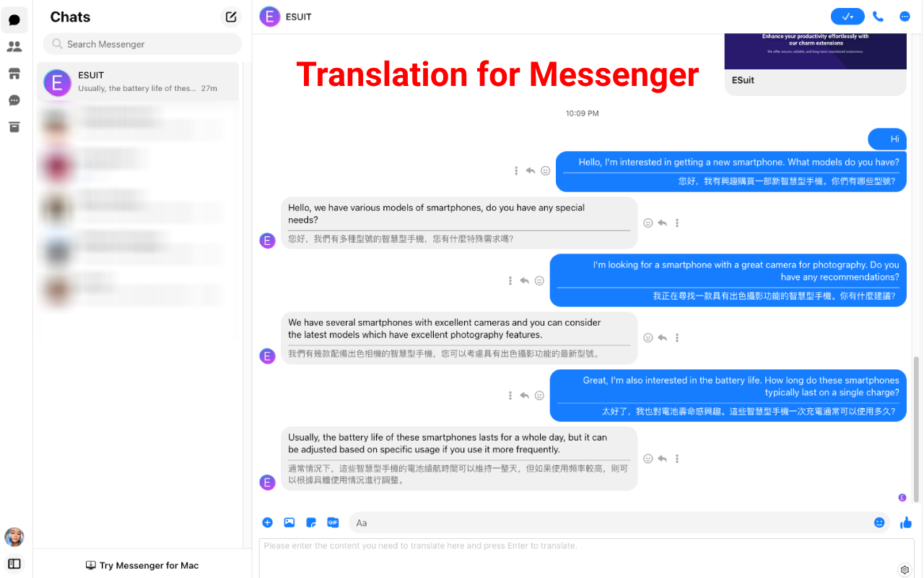React with emoji to the smartphone models message

(648, 223)
